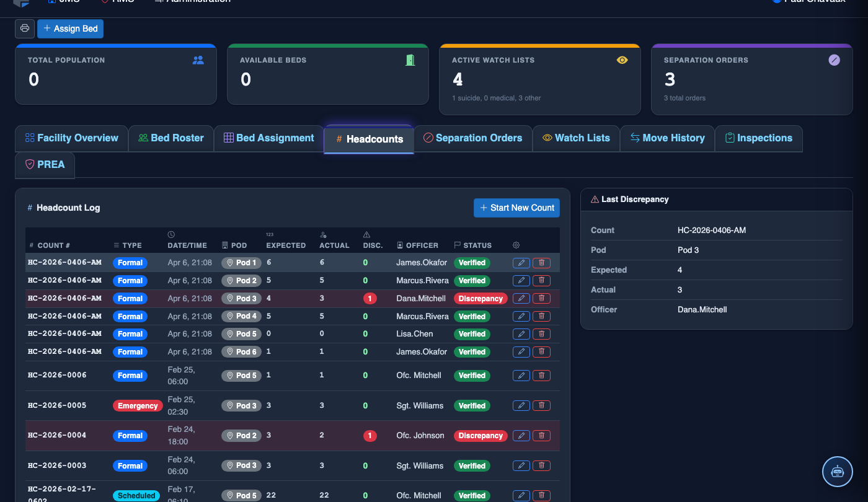Edit the HC-2026-0406-AM Pod 1 headcount

click(521, 263)
